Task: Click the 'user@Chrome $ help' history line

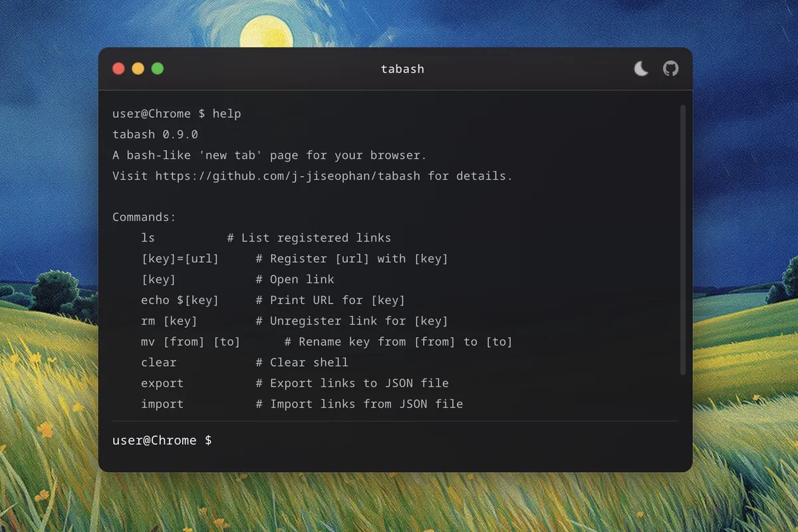Action: [x=176, y=114]
